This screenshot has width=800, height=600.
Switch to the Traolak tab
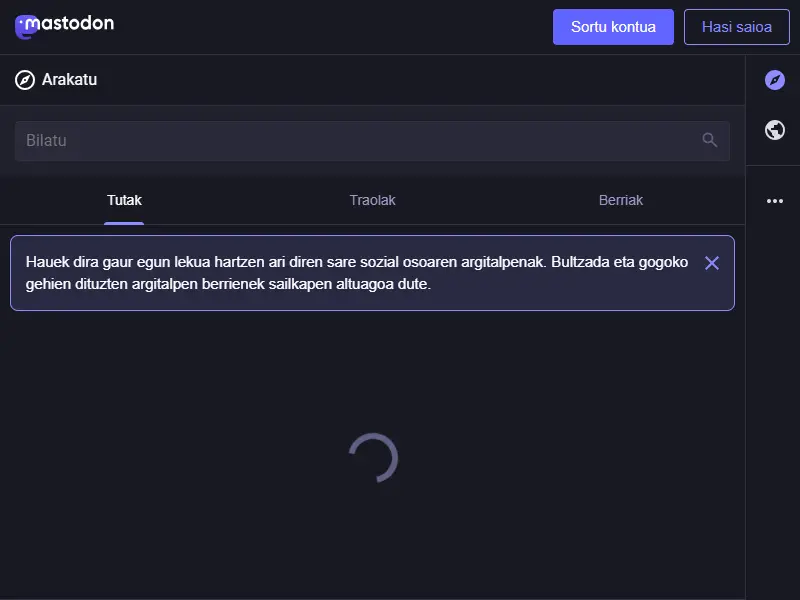pos(372,201)
